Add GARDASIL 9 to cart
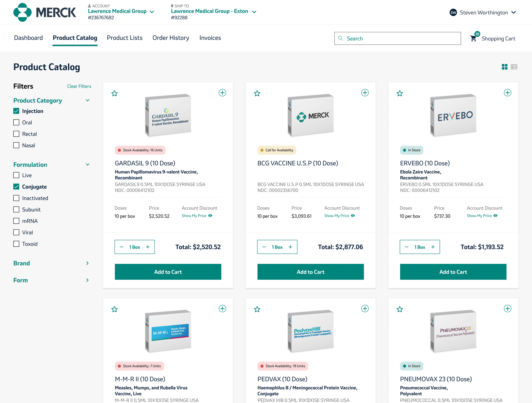 point(168,272)
